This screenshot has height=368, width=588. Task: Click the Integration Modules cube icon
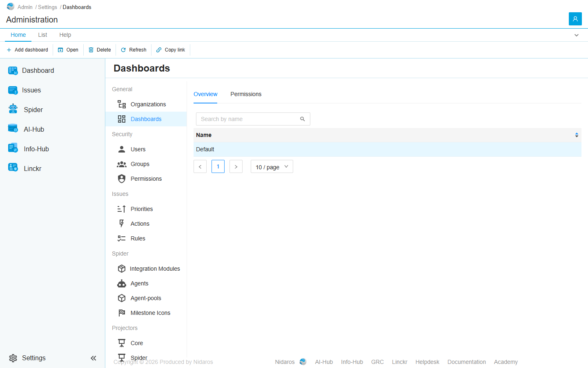tap(122, 269)
